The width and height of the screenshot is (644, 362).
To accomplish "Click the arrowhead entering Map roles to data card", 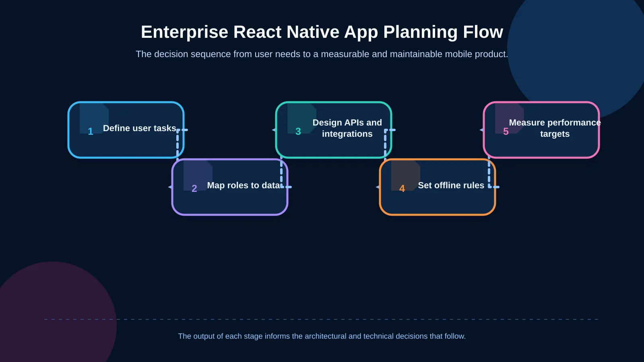I will pos(170,187).
